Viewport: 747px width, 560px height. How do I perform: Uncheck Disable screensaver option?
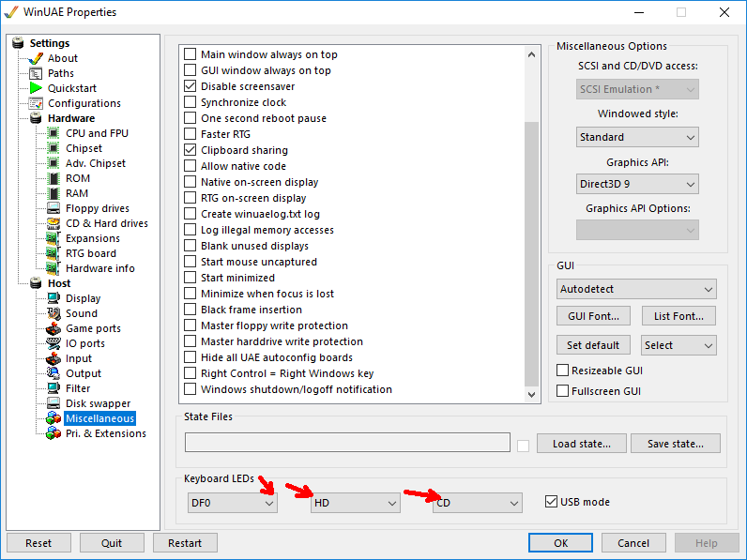[x=191, y=86]
